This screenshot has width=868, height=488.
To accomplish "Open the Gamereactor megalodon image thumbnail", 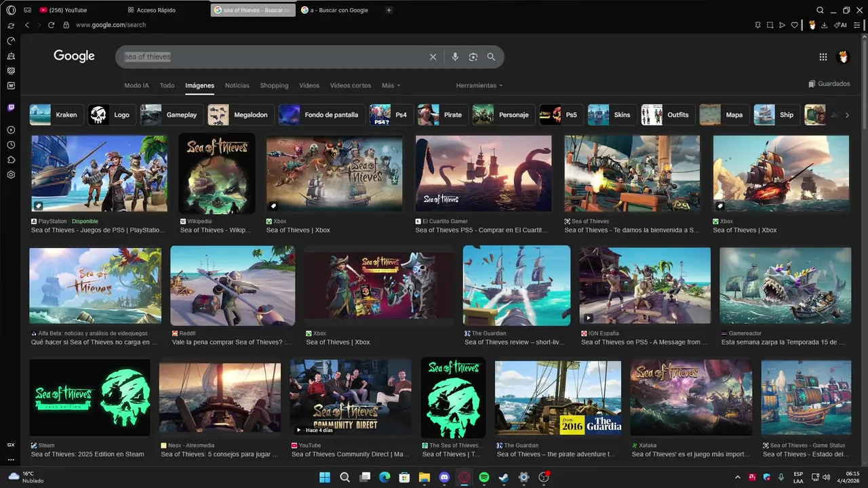I will click(x=785, y=285).
